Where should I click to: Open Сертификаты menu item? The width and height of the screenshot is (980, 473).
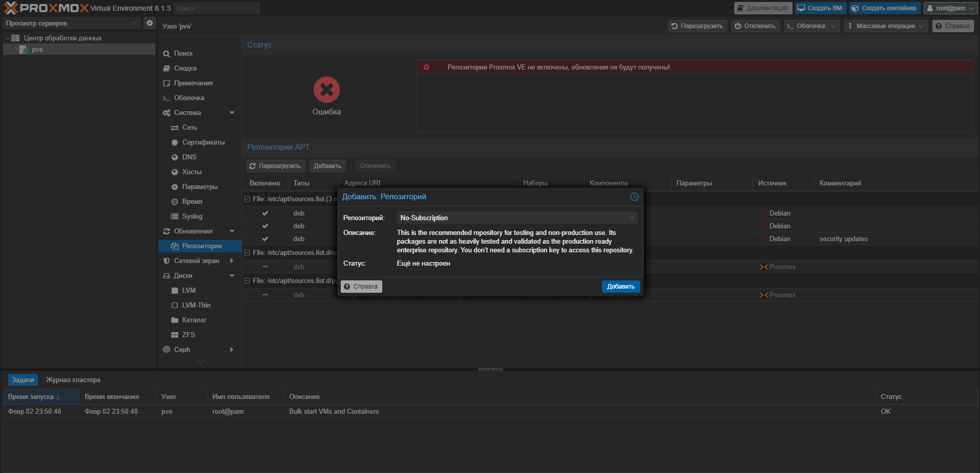tap(200, 142)
